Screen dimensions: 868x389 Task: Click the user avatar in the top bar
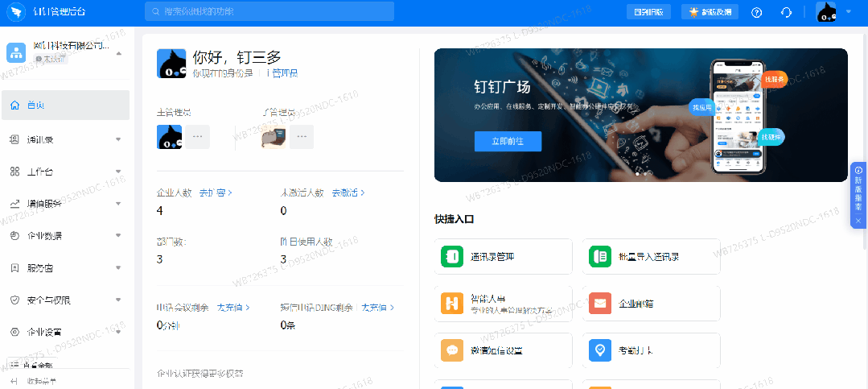pos(826,12)
